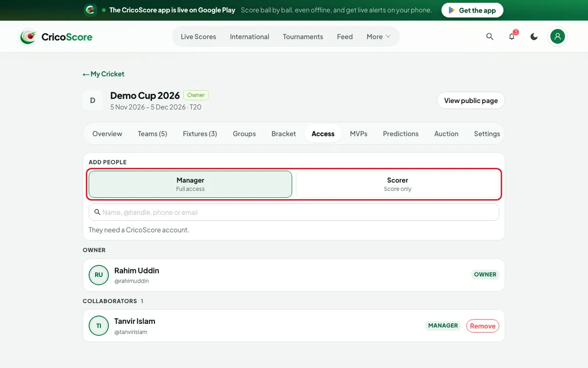Click the search icon inside name field

[x=97, y=212]
